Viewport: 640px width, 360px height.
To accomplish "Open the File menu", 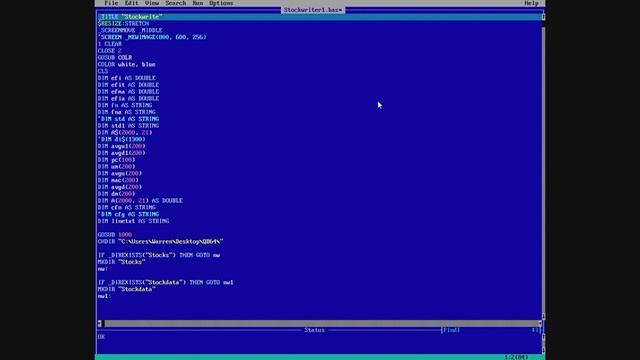I will (x=111, y=3).
